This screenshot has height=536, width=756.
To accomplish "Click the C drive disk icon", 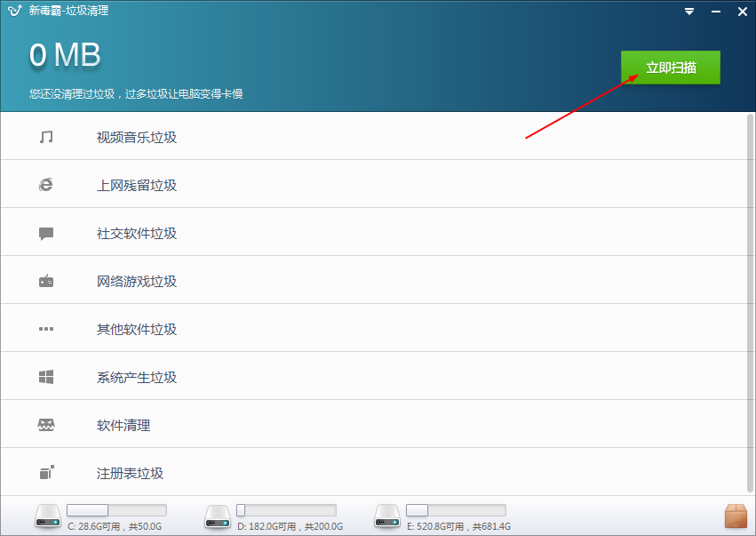I will [x=48, y=516].
